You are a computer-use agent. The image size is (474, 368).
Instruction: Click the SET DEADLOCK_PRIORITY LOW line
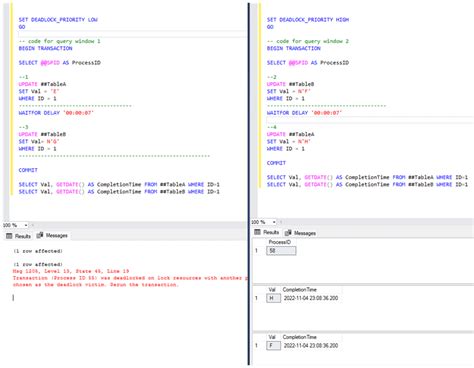(x=58, y=20)
